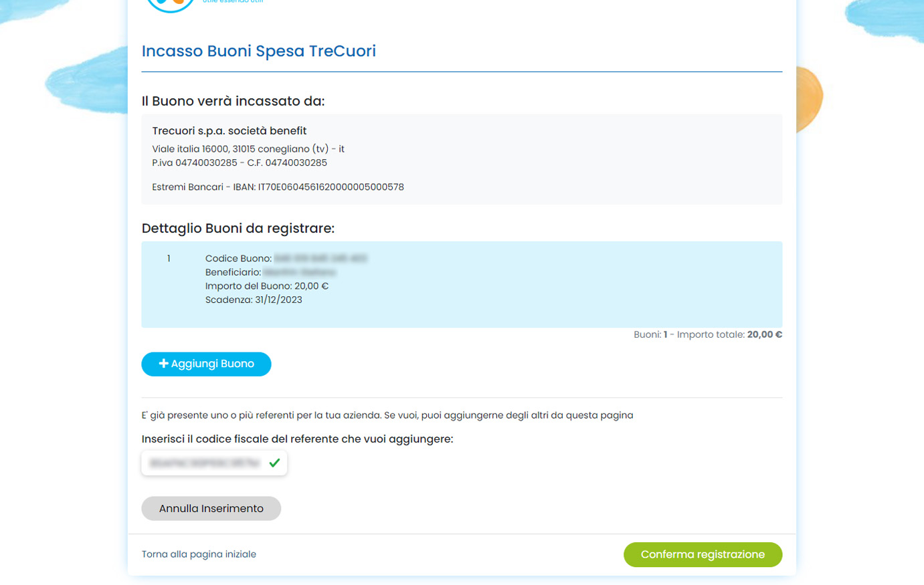Select voucher row number 1

[462, 284]
